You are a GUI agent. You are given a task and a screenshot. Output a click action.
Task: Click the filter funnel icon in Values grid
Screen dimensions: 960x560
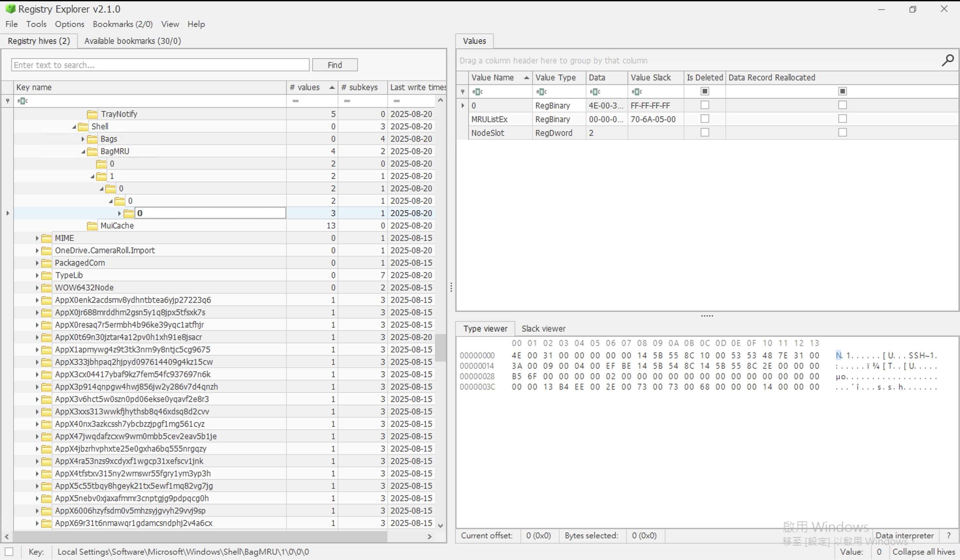[462, 91]
